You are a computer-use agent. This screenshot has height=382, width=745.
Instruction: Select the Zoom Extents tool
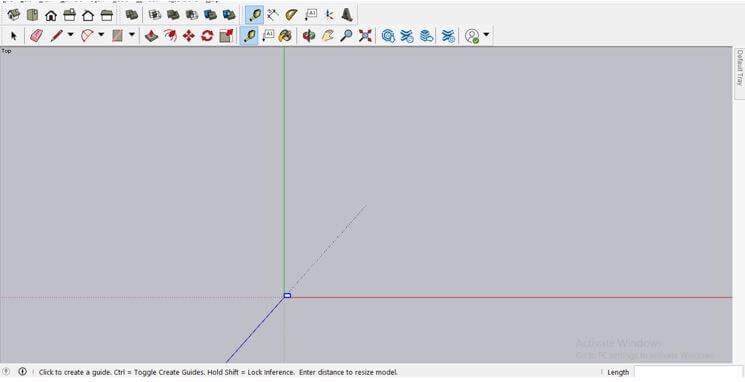click(365, 36)
